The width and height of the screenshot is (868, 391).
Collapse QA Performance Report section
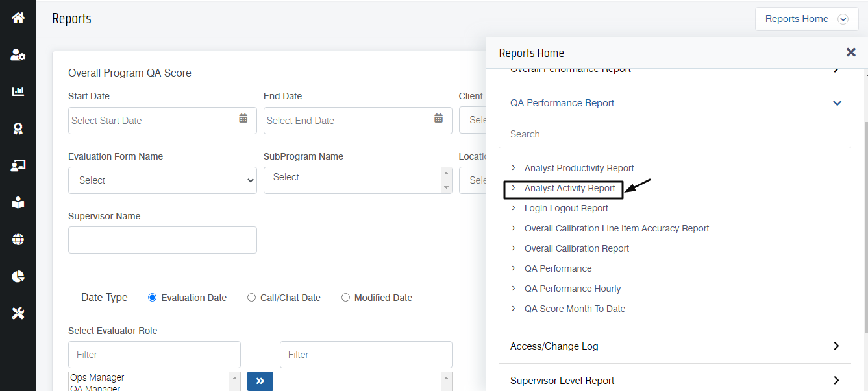[675, 103]
